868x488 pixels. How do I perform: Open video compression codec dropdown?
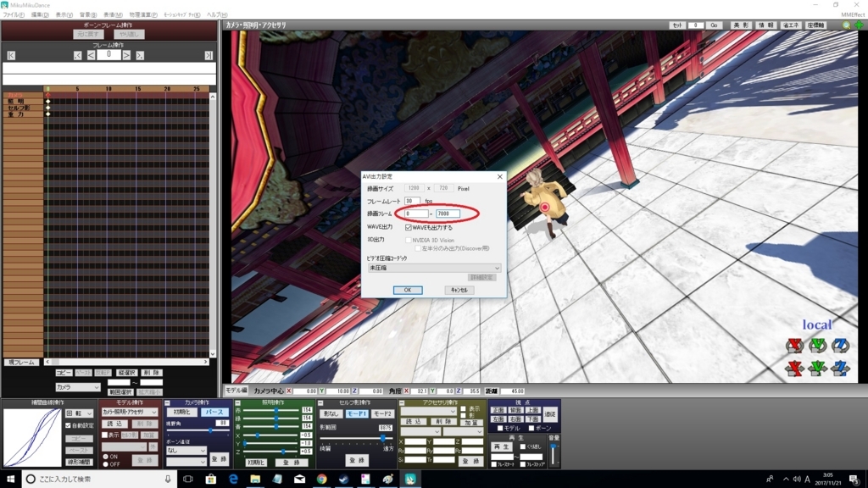pyautogui.click(x=434, y=268)
